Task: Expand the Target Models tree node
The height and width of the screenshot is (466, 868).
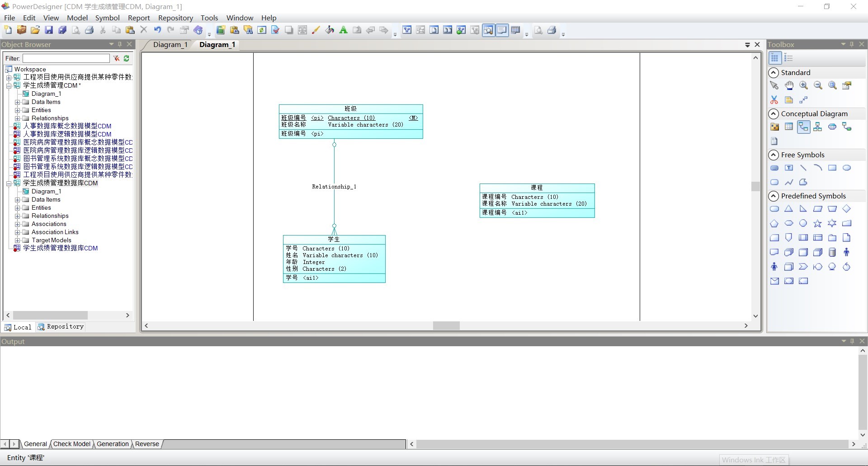Action: (17, 240)
